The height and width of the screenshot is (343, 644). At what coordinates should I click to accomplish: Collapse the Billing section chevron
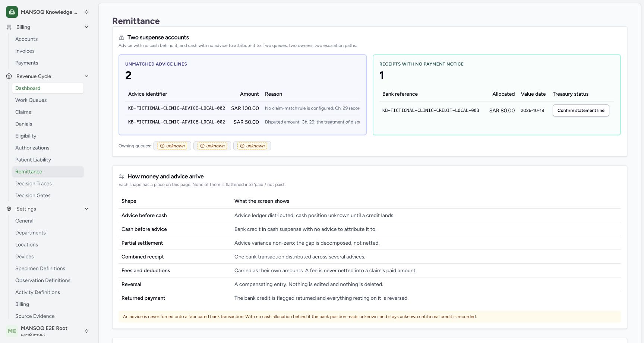pyautogui.click(x=86, y=27)
